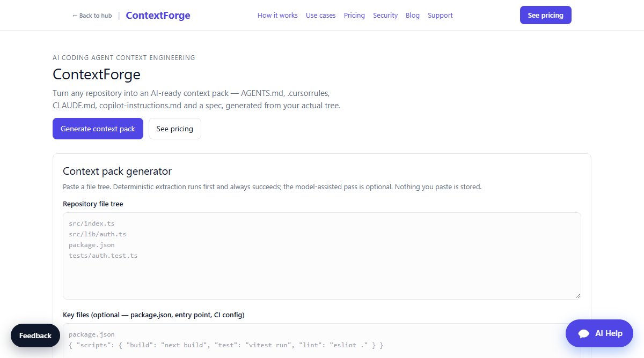This screenshot has width=644, height=358.
Task: Open Pricing in the top navigation
Action: tap(354, 16)
